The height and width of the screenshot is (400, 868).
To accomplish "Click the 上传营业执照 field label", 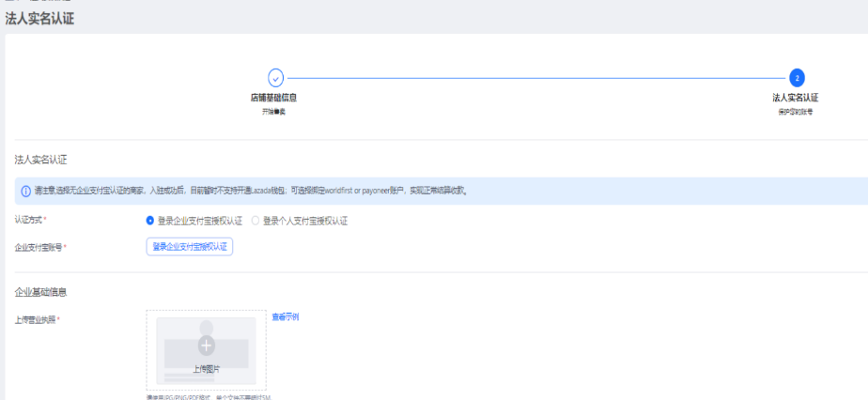I will tap(37, 319).
